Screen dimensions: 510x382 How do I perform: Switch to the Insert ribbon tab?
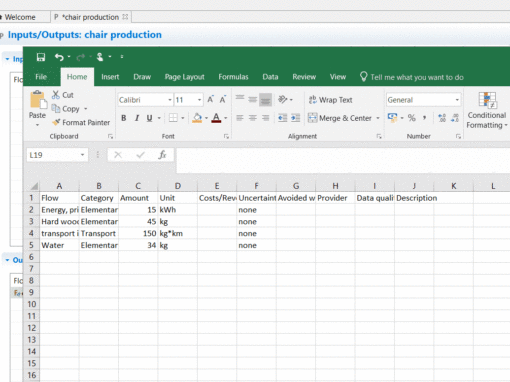110,77
